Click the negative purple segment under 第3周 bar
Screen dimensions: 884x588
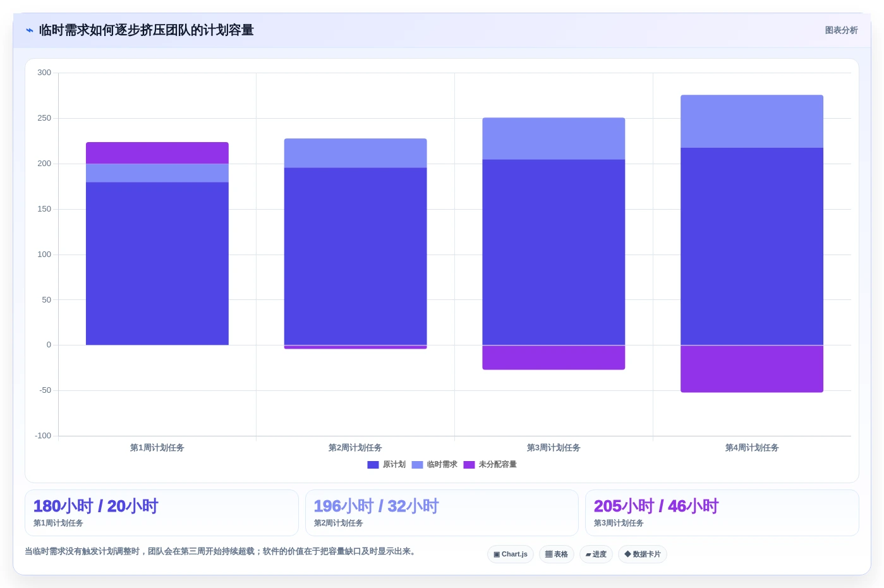coord(554,357)
